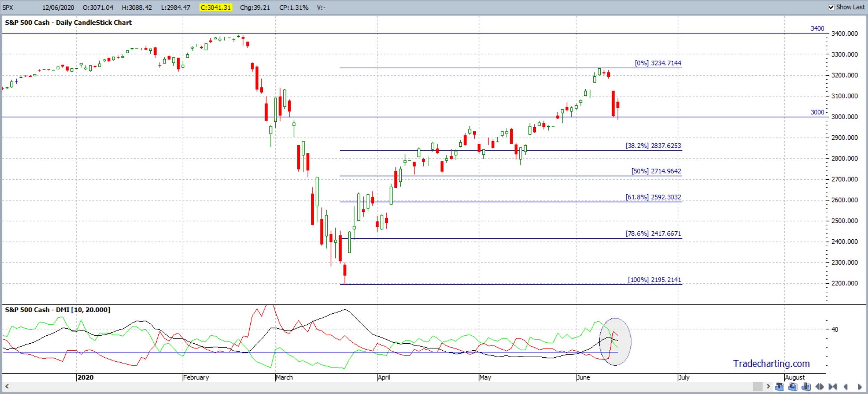Click the [100%] 2195.2141 Fibonacci label
Screen dimensions: 868x394
pyautogui.click(x=654, y=280)
